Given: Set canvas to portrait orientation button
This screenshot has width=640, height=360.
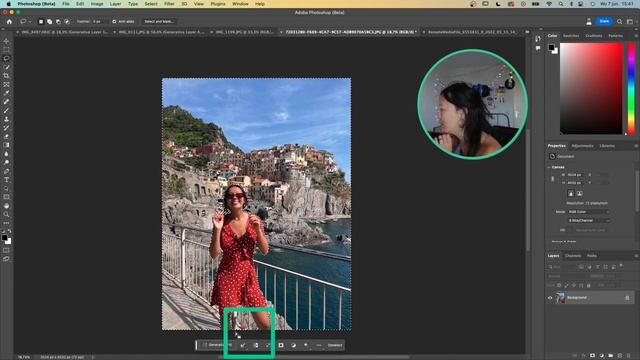Looking at the screenshot, I should click(571, 193).
